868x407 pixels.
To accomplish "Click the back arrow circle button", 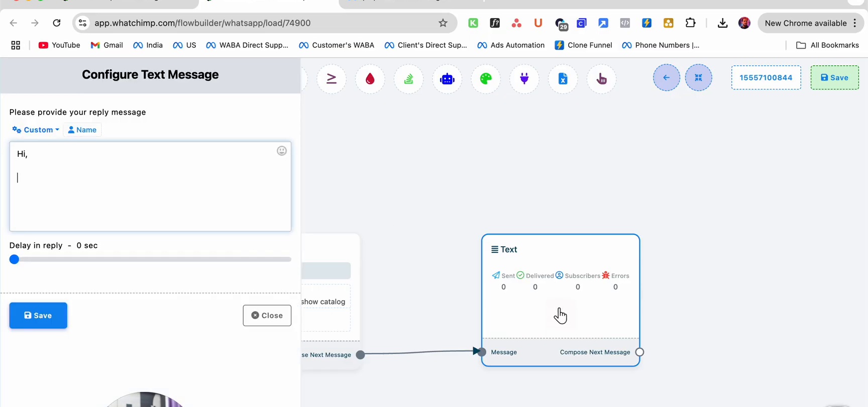I will tap(667, 77).
